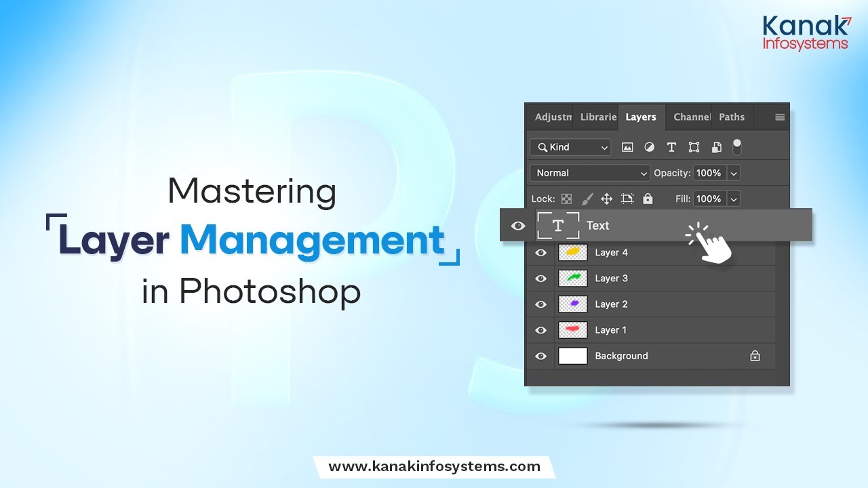
Task: Click the 'Layer 1' name
Action: point(611,330)
